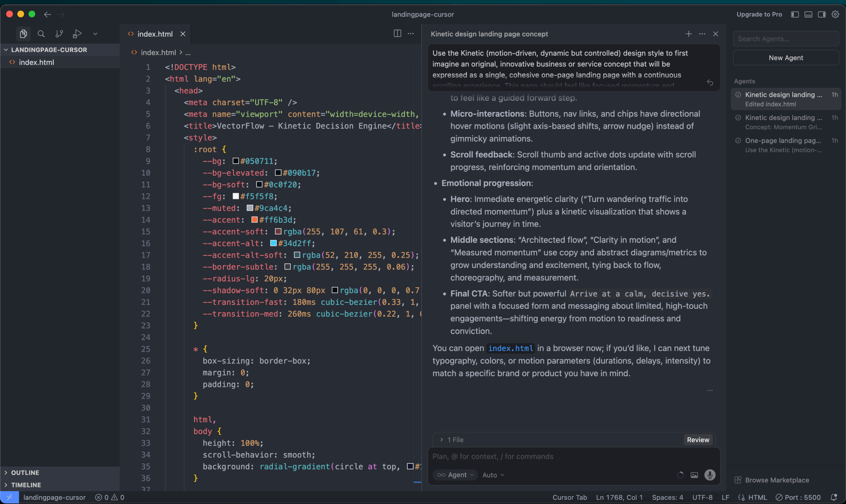Click the Split Editor icon
The width and height of the screenshot is (846, 504).
tap(397, 34)
